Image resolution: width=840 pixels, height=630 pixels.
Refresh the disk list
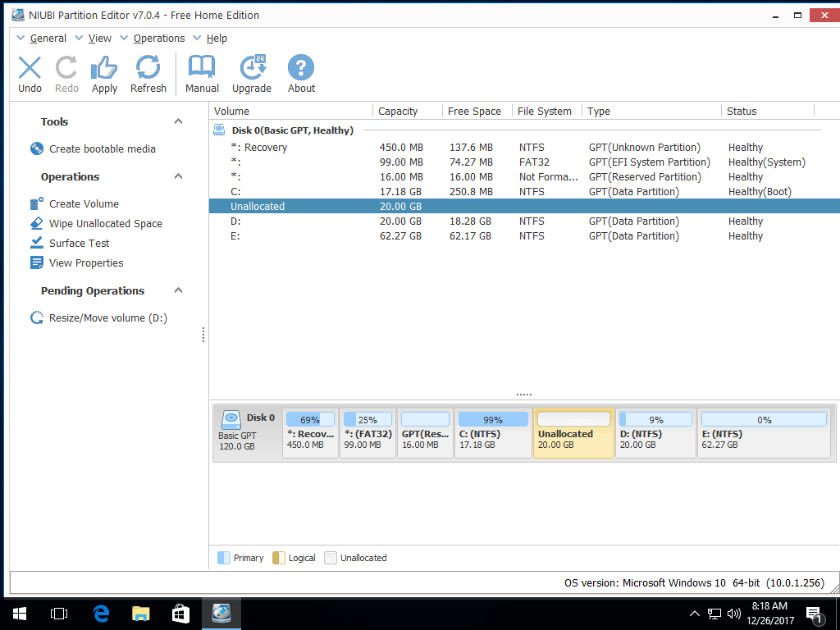tap(148, 73)
